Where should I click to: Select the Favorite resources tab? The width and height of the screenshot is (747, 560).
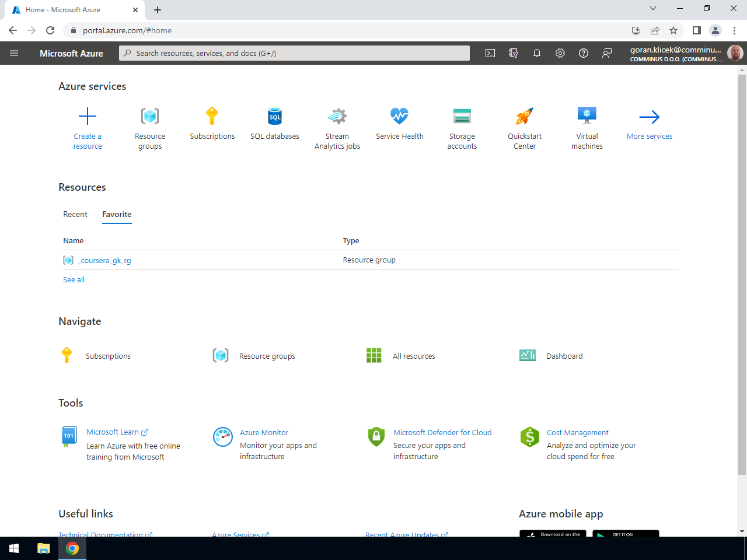(x=117, y=214)
